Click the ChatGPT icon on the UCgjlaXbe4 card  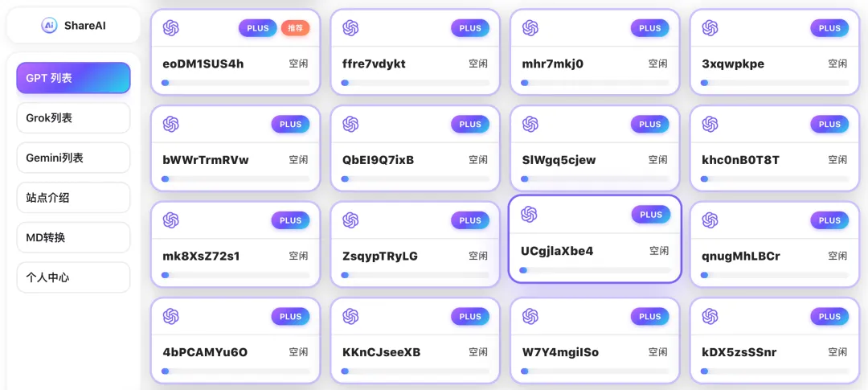pos(529,214)
